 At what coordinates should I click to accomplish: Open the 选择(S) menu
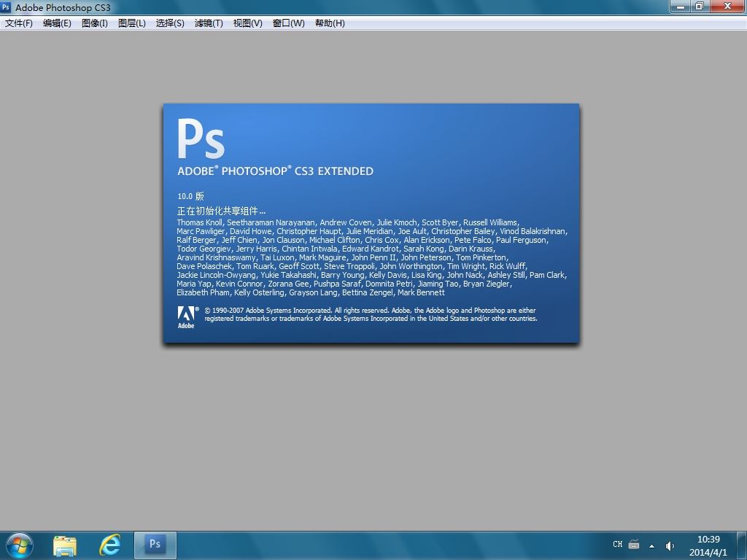(169, 23)
